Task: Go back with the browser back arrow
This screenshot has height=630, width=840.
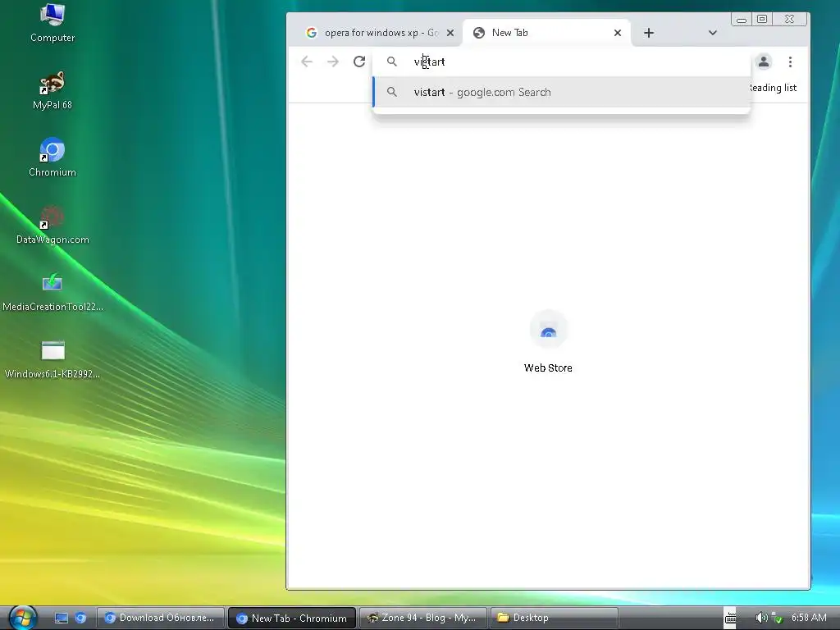Action: tap(307, 62)
